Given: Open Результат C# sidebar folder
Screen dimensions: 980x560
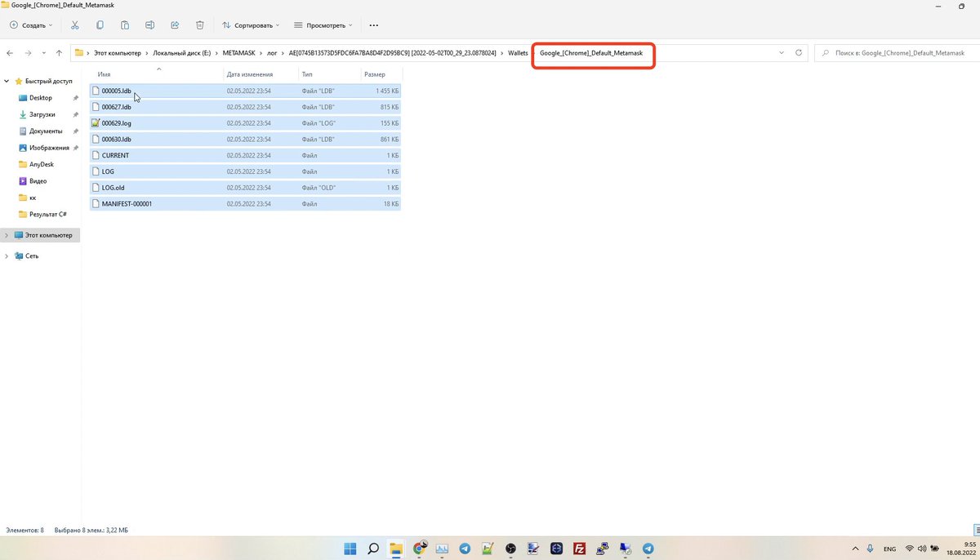Looking at the screenshot, I should tap(47, 215).
